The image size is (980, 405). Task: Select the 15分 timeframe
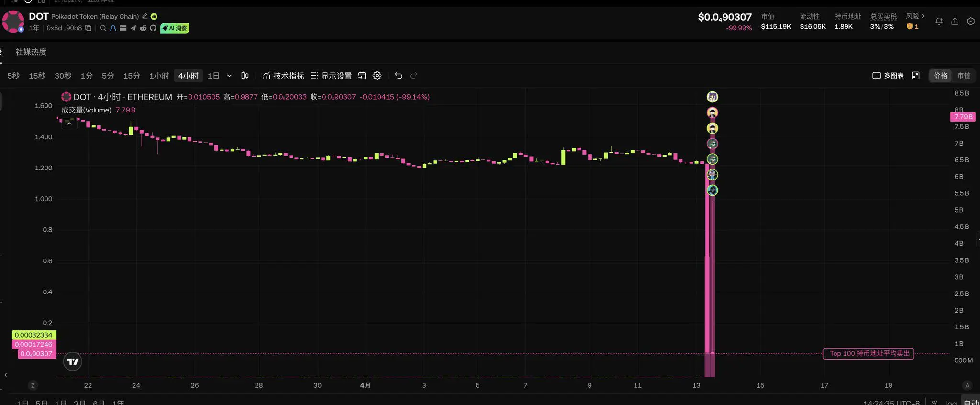coord(132,76)
